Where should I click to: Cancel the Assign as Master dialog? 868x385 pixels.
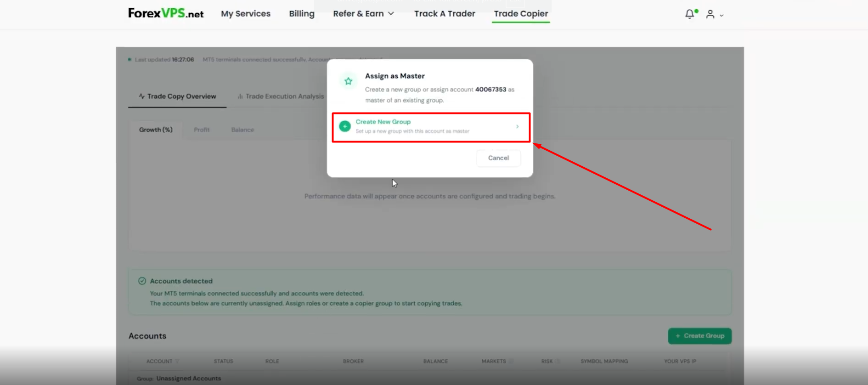pos(498,158)
